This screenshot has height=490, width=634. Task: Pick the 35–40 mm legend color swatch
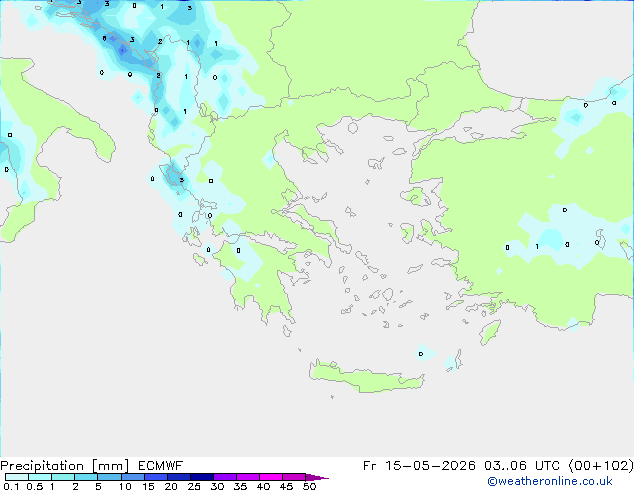click(248, 477)
